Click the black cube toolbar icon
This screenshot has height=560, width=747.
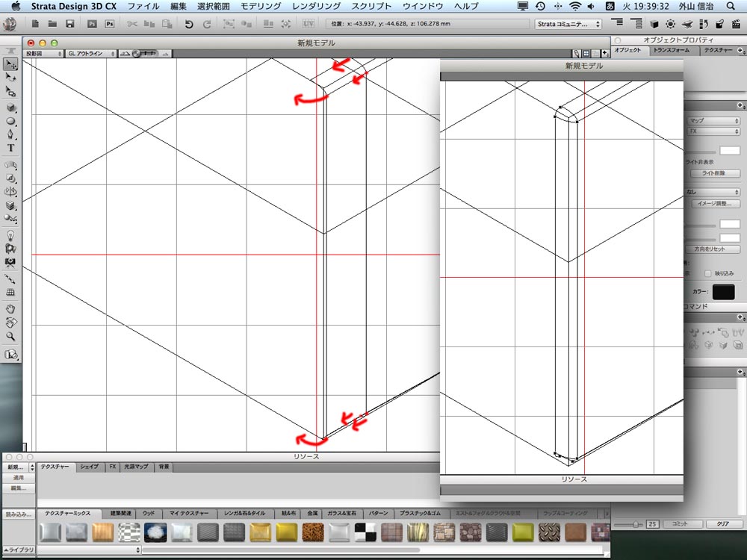654,24
